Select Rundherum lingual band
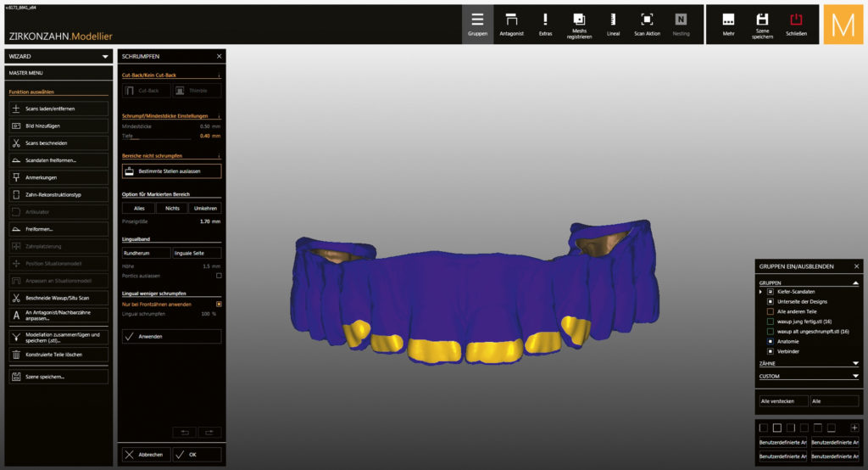This screenshot has width=868, height=470. click(x=146, y=254)
